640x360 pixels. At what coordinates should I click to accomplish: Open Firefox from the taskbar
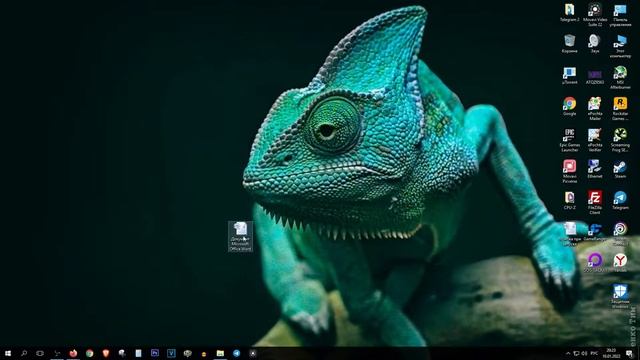tap(73, 353)
